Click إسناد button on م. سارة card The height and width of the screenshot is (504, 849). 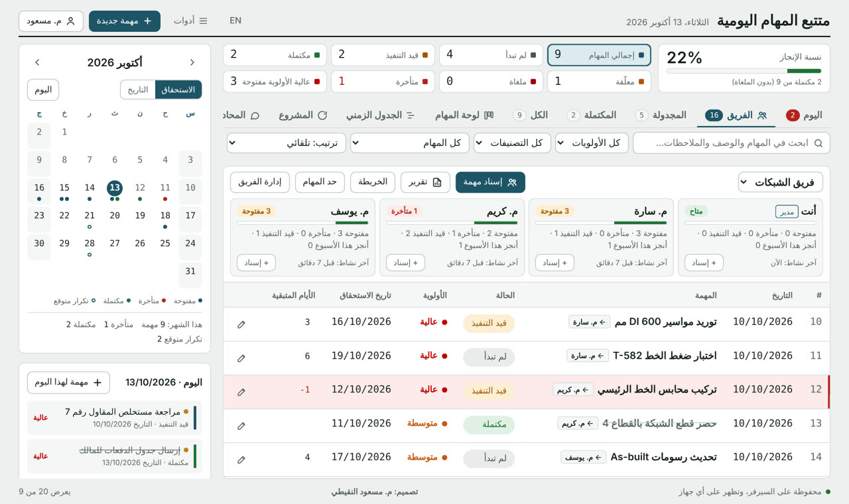click(x=555, y=263)
